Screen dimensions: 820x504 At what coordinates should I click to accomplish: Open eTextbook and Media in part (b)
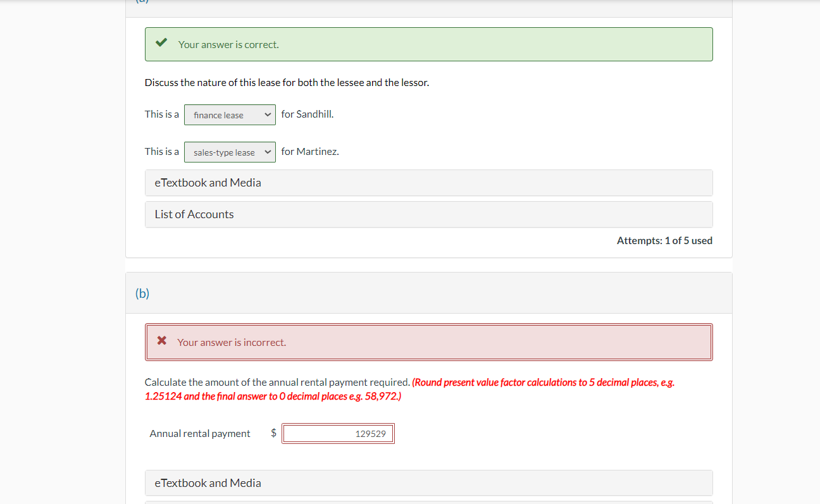pyautogui.click(x=429, y=482)
